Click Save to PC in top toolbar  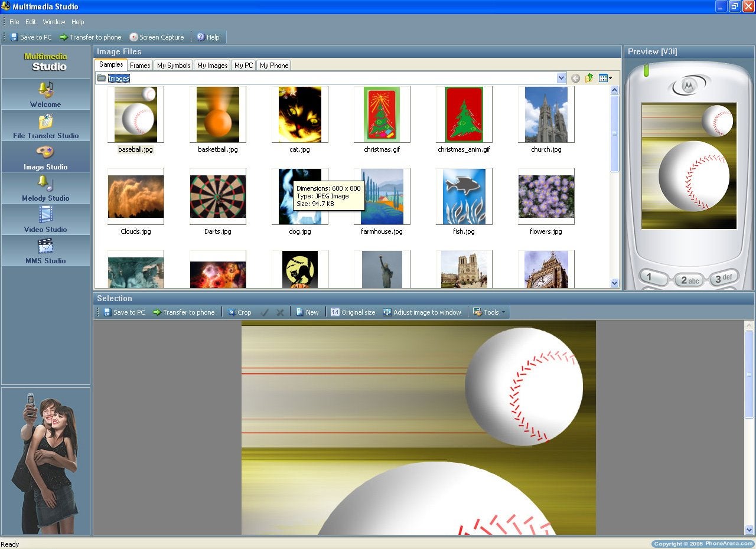click(x=31, y=37)
